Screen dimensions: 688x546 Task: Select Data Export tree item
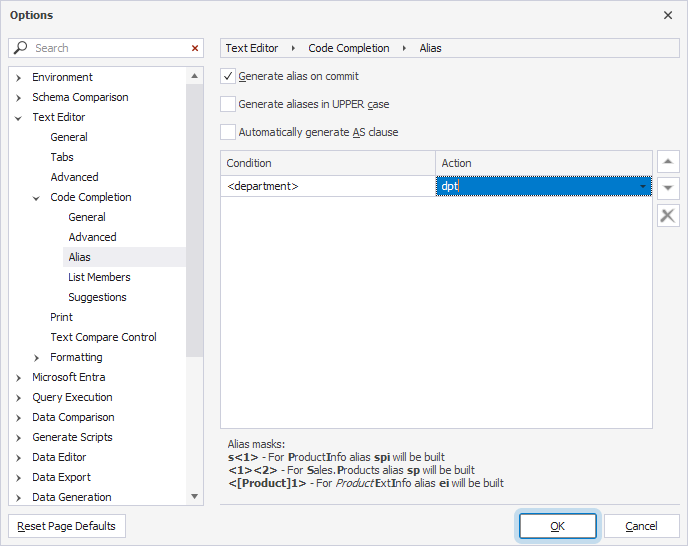[61, 478]
